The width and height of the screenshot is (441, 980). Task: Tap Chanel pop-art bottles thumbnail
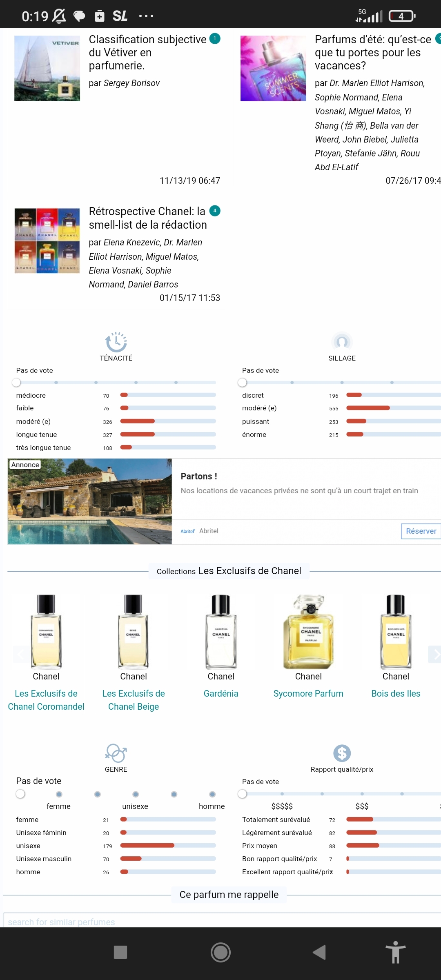[x=47, y=241]
